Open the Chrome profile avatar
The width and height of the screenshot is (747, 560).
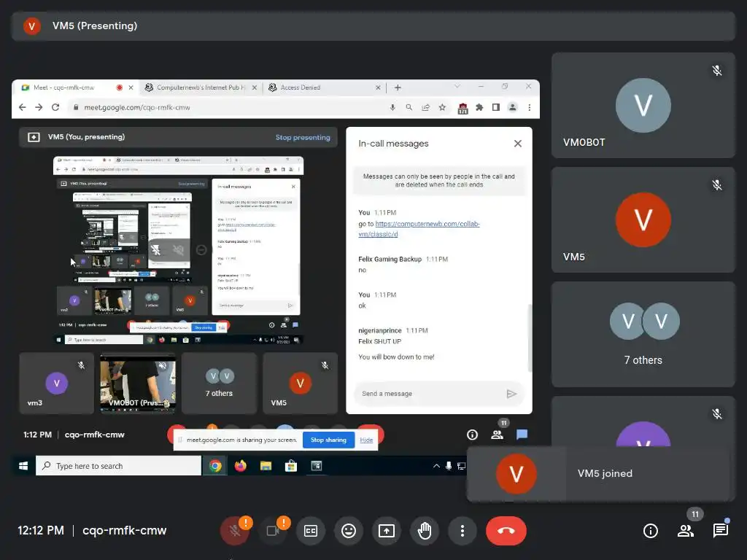pos(513,108)
